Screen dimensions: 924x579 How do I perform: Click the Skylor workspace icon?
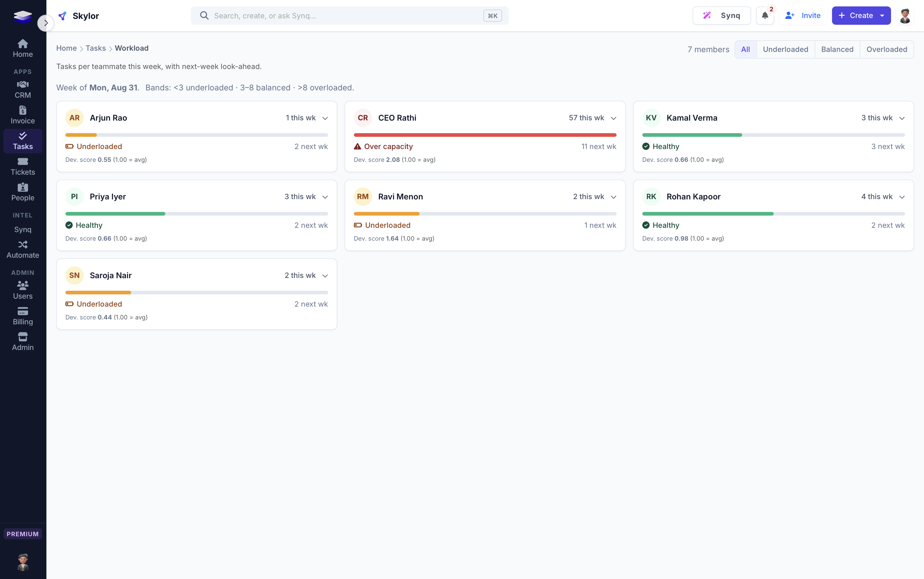[x=62, y=16]
